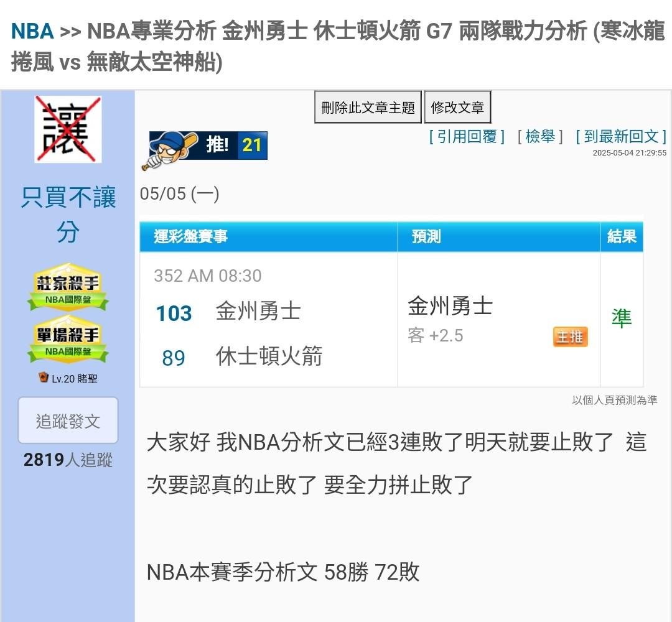This screenshot has width=672, height=622.
Task: Tap the Lv.20 賭聖 level icon
Action: 44,378
